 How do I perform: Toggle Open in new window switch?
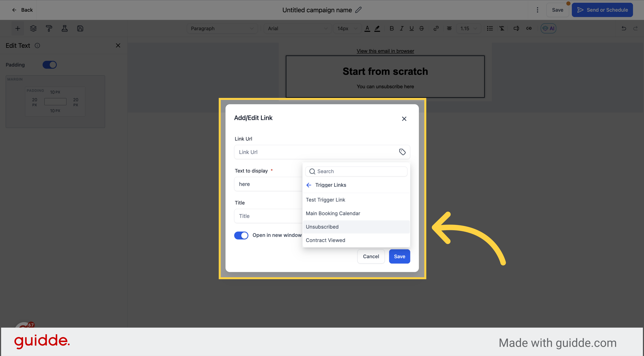(241, 235)
